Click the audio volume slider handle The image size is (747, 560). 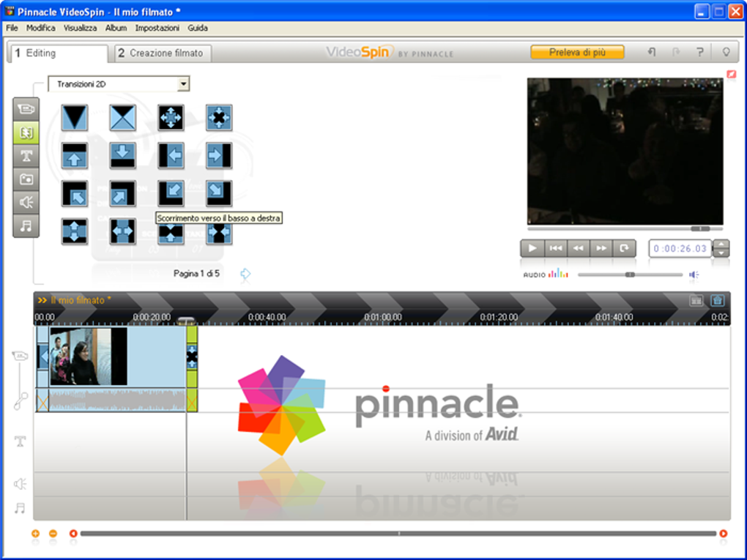click(631, 275)
